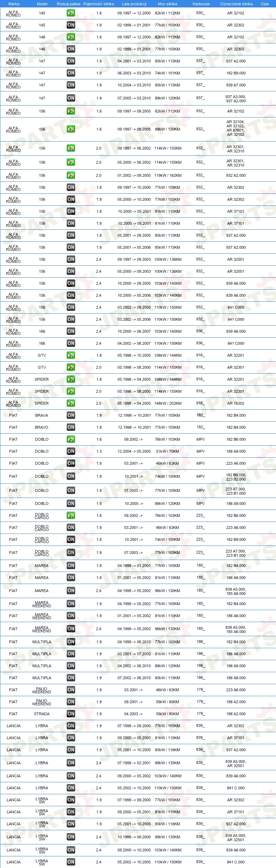Click petrol icon in Alfa 146 1.6 row
Viewport: 276px width, 868px height.
tap(71, 37)
